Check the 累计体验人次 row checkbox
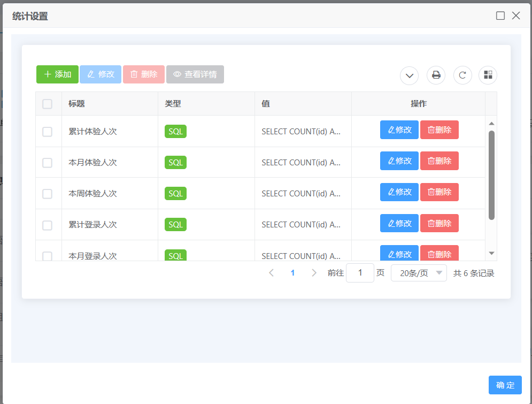The height and width of the screenshot is (404, 532). click(x=48, y=132)
